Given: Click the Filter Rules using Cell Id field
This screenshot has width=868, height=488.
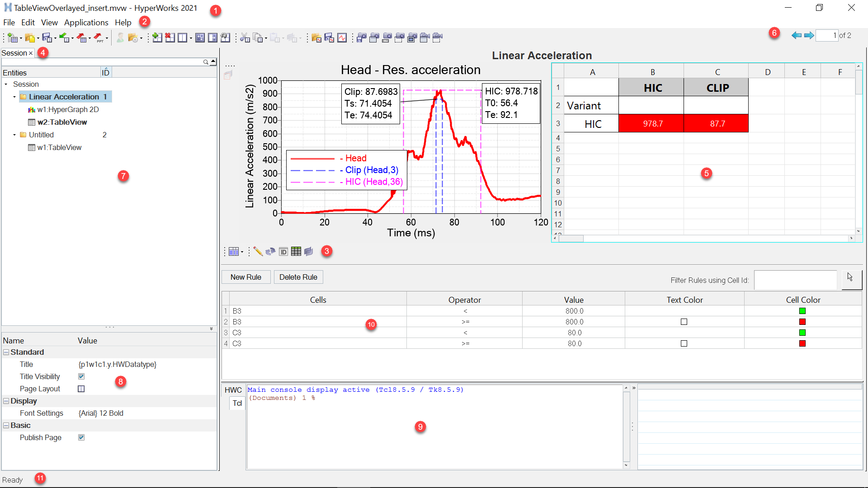Looking at the screenshot, I should 795,280.
